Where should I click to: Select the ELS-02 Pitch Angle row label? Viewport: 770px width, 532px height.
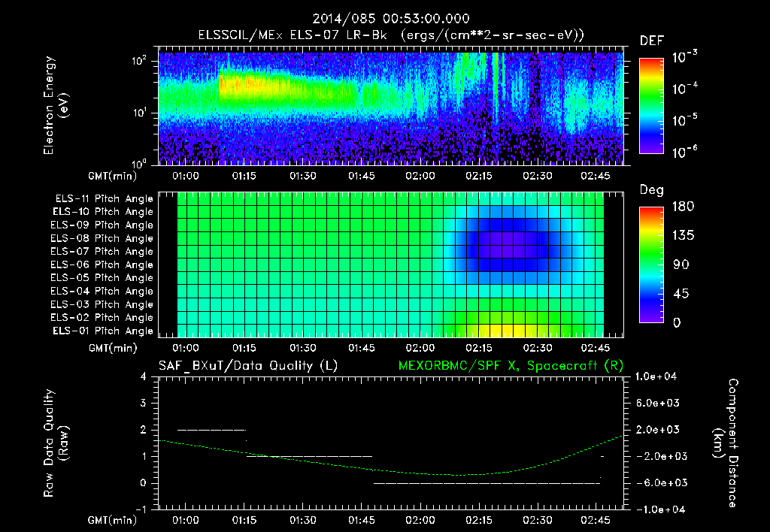[102, 318]
